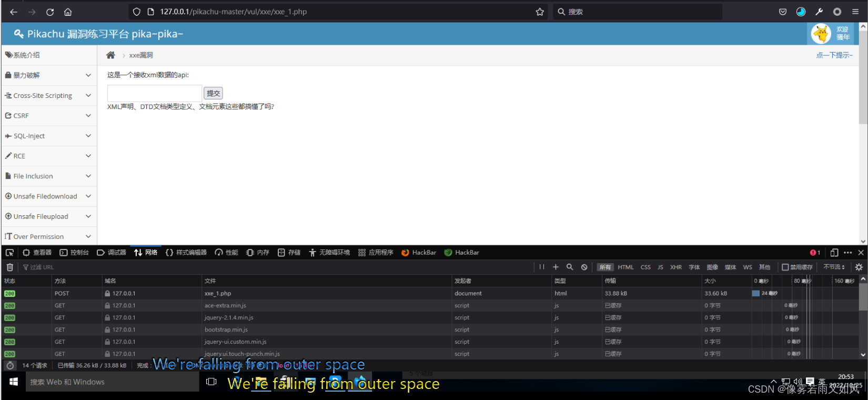Filter requests by JS

click(x=660, y=267)
